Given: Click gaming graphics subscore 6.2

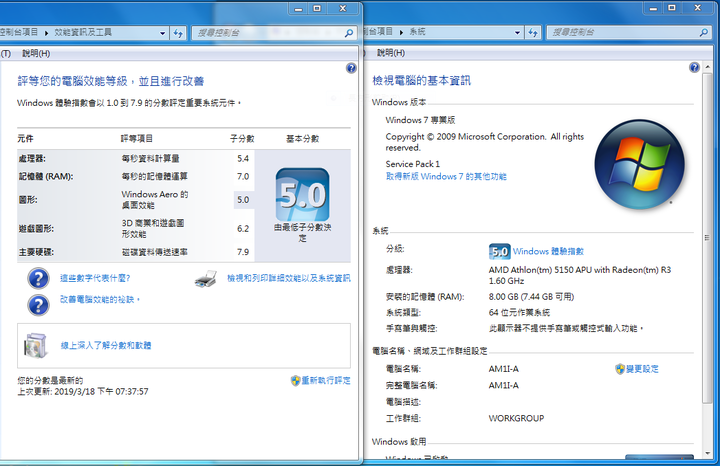Looking at the screenshot, I should click(x=243, y=229).
